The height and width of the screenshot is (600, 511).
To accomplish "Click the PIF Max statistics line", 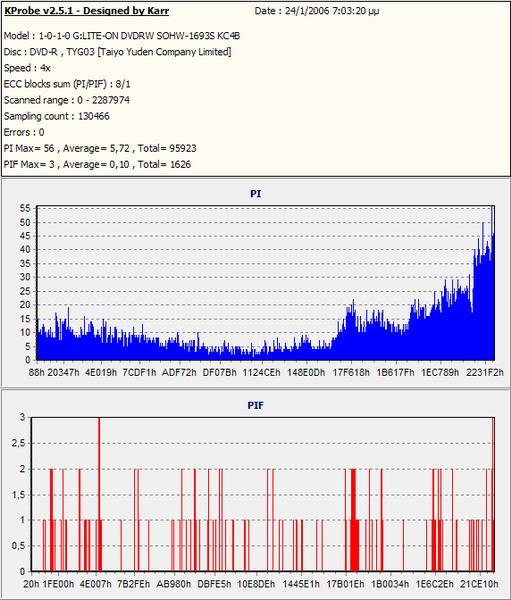I will [97, 164].
